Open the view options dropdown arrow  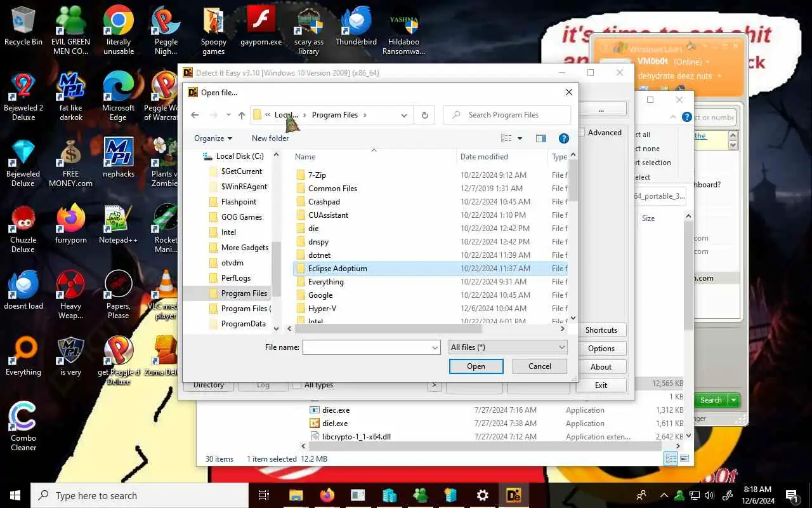tap(520, 138)
